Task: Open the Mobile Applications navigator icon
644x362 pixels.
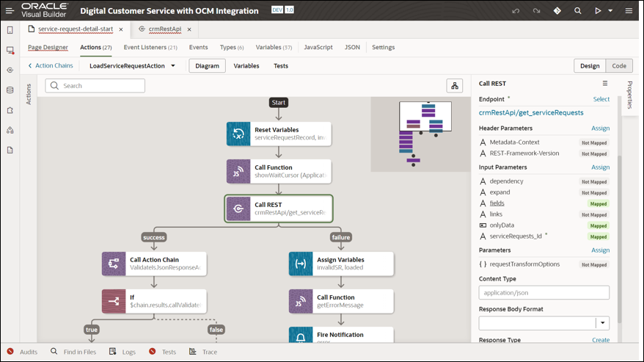Action: pos(10,30)
